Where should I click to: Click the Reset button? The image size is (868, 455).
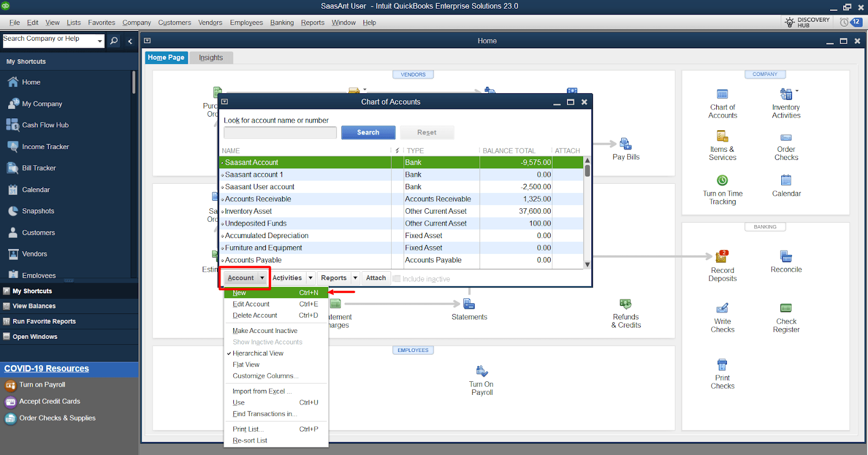(x=426, y=132)
